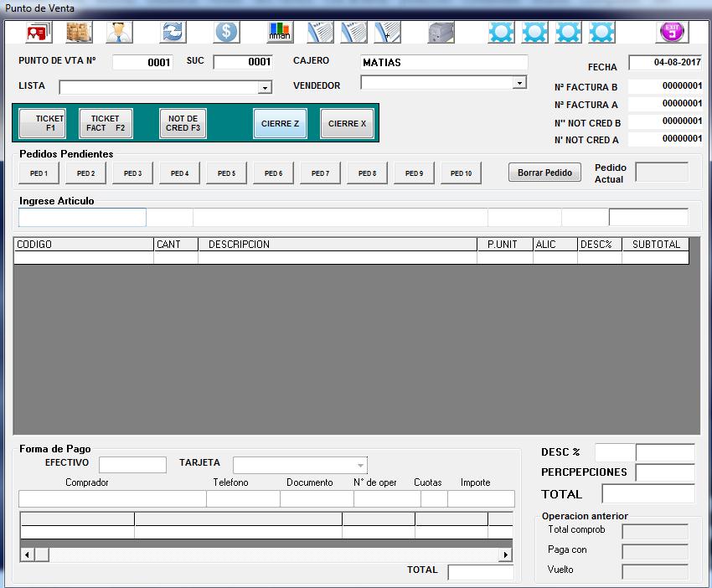Click the purple exit icon
Screen dimensions: 712x588
672,33
